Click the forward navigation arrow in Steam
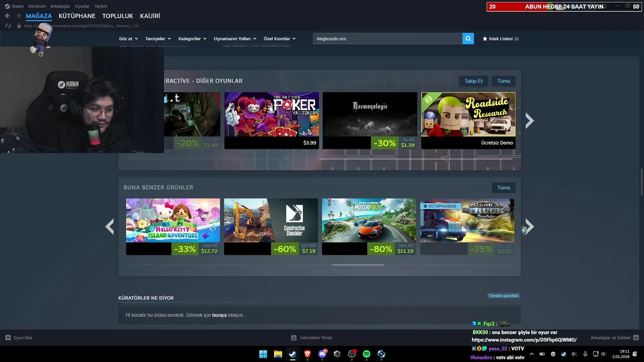 coord(18,16)
